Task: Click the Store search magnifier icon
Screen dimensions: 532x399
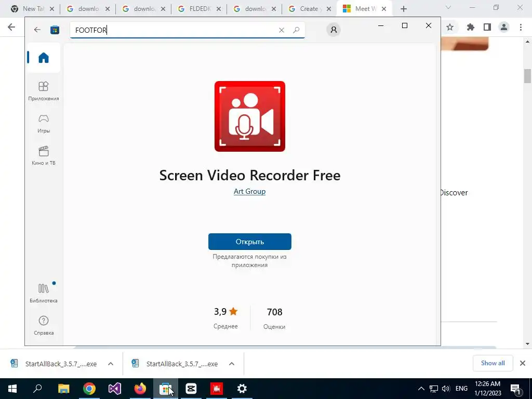Action: click(x=296, y=30)
